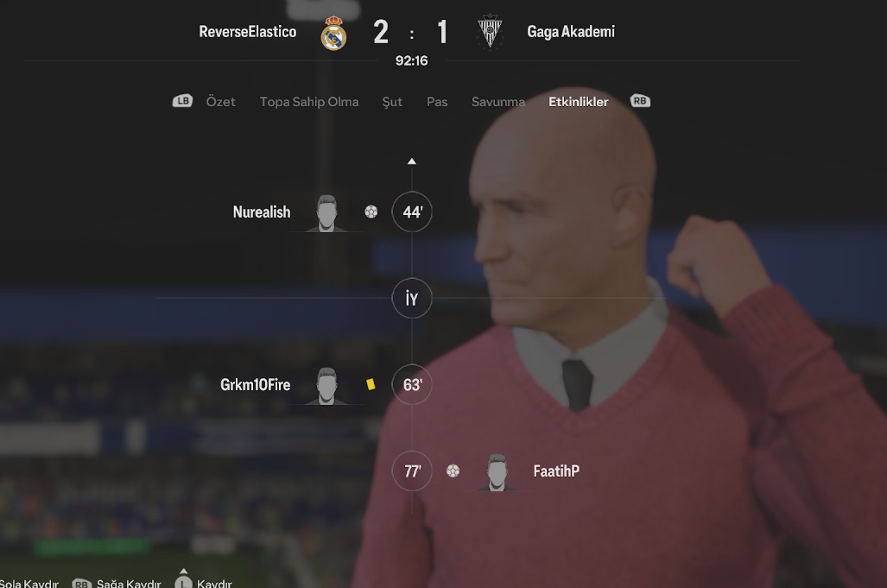Click Nurealish's player avatar silhouette
Image resolution: width=887 pixels, height=588 pixels.
click(x=326, y=214)
